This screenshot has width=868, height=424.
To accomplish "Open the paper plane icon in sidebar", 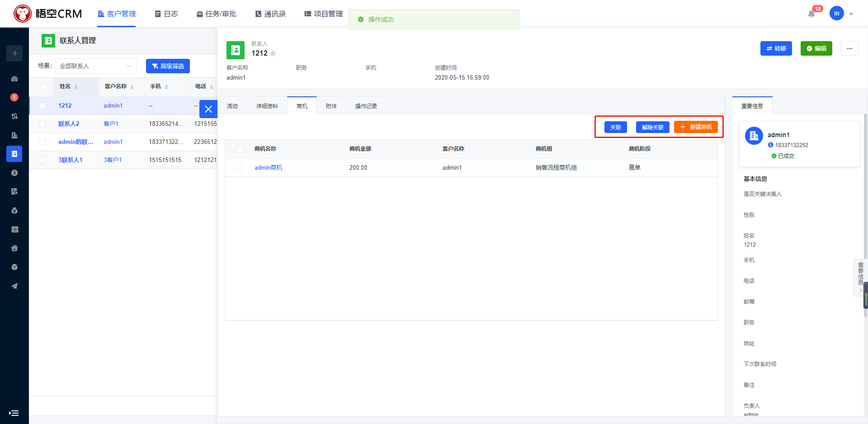I will [x=14, y=286].
